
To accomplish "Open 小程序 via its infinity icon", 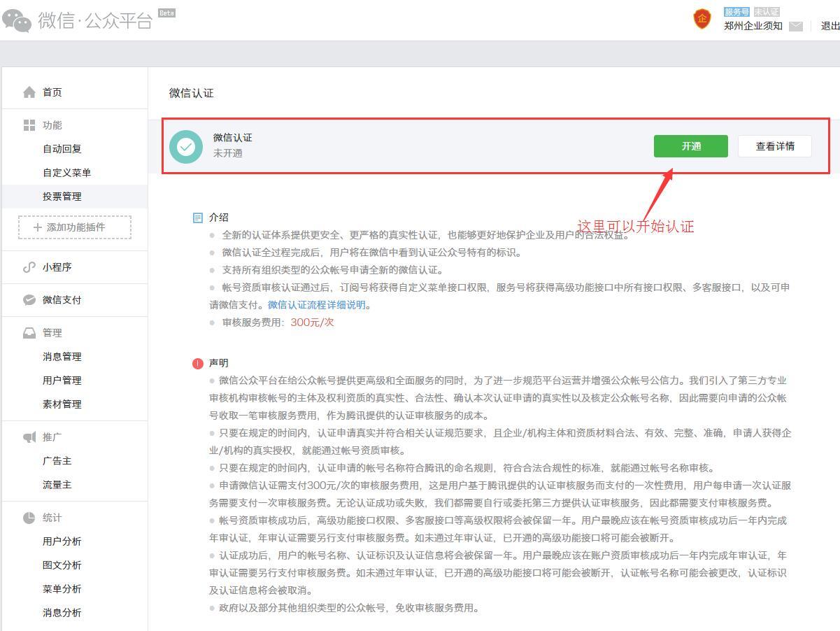I will coord(29,267).
